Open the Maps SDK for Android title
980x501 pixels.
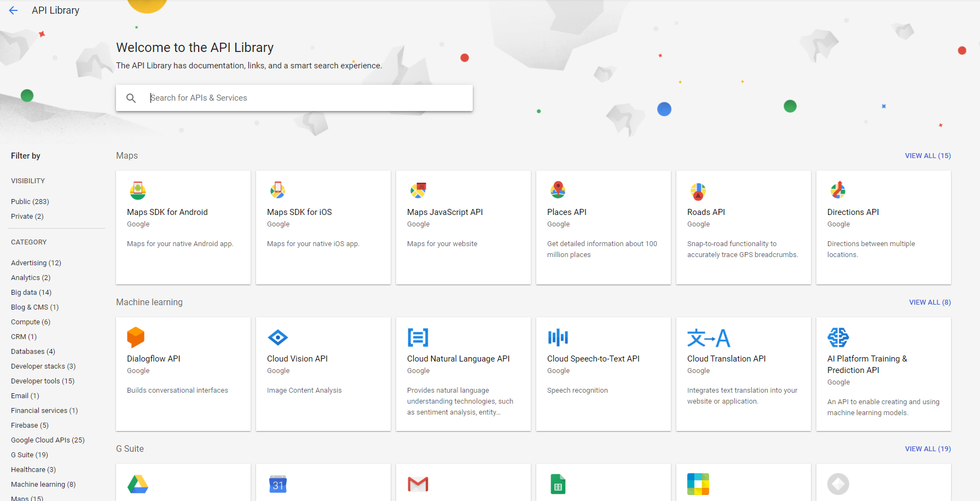[167, 212]
